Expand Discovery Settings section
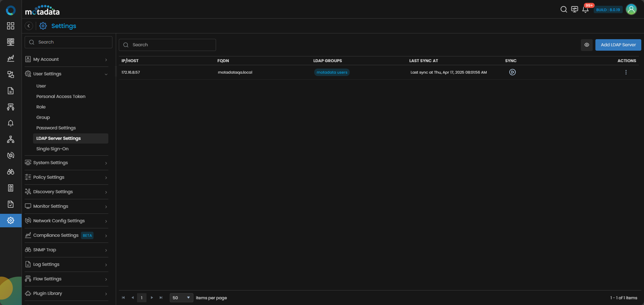 click(x=66, y=192)
